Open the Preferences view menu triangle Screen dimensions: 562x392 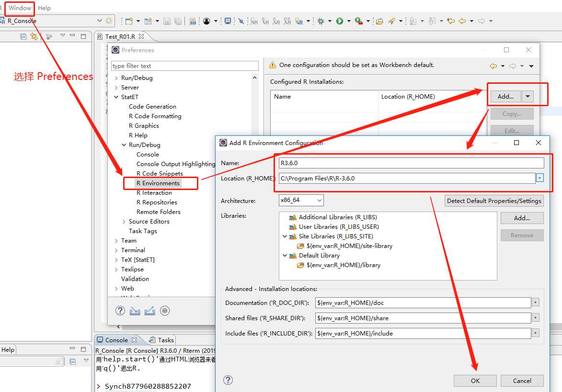[531, 66]
